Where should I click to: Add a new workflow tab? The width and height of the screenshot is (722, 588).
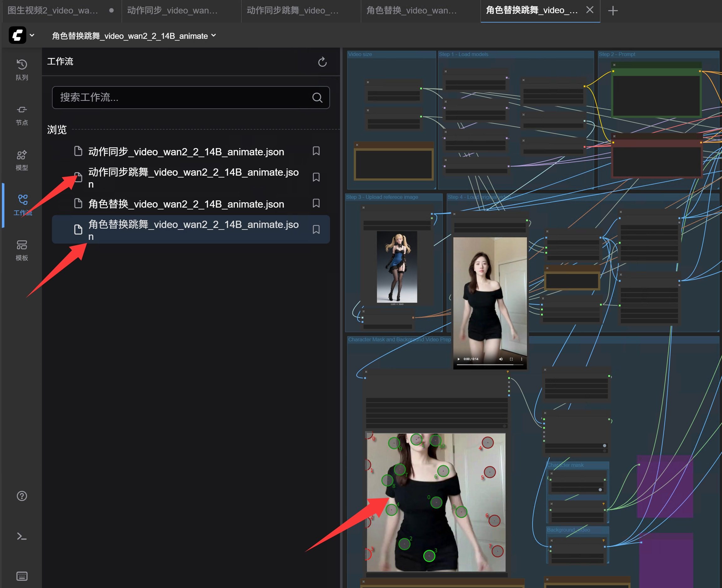click(x=613, y=11)
